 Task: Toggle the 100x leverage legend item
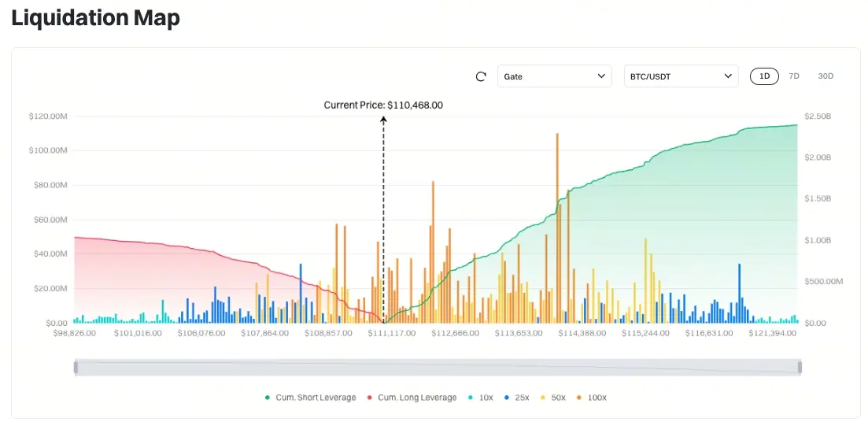[x=591, y=398]
